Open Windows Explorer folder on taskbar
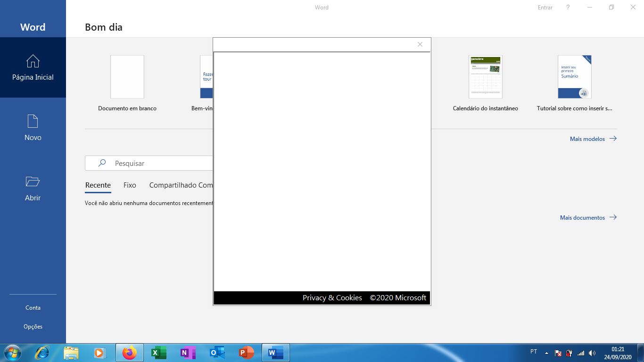 (71, 353)
